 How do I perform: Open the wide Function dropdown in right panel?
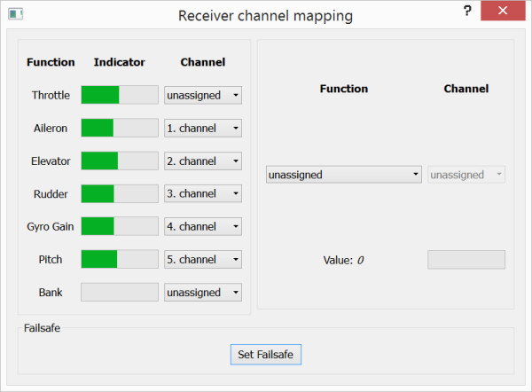(x=344, y=175)
